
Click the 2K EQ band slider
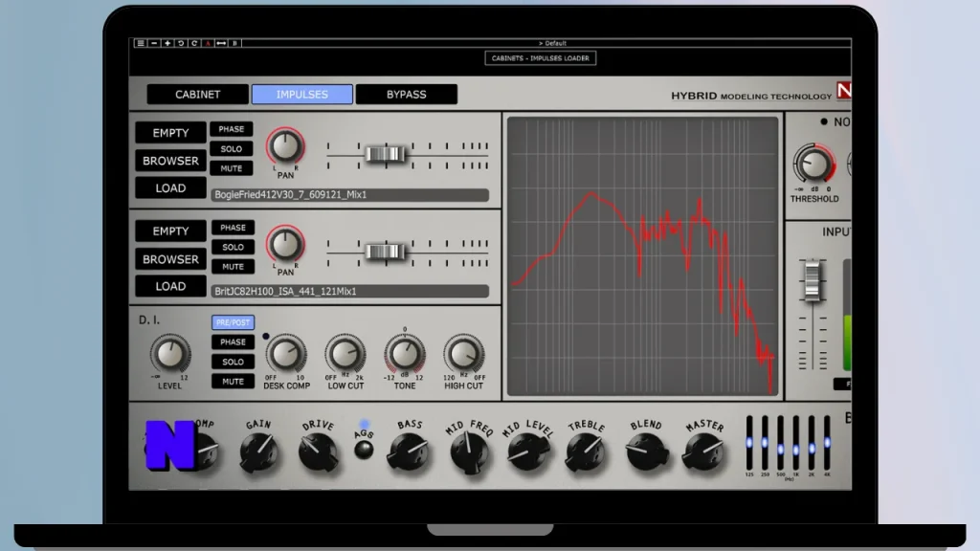pos(812,443)
